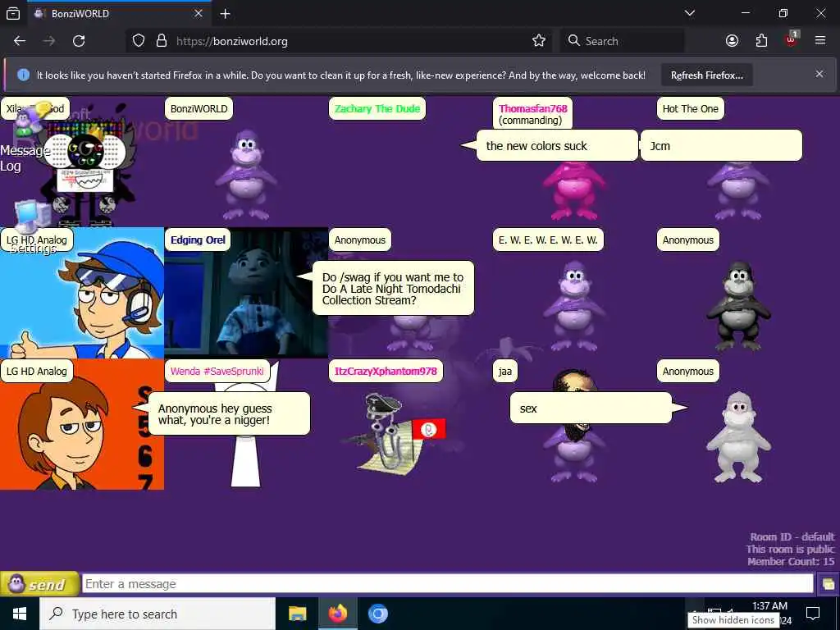Select the BonziWORLD tab
This screenshot has width=840, height=630.
point(118,14)
